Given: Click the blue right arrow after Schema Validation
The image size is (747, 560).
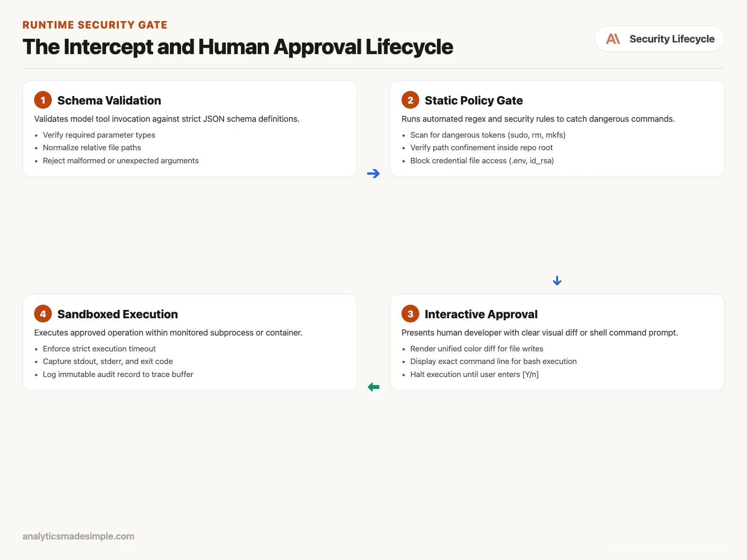Looking at the screenshot, I should point(373,174).
